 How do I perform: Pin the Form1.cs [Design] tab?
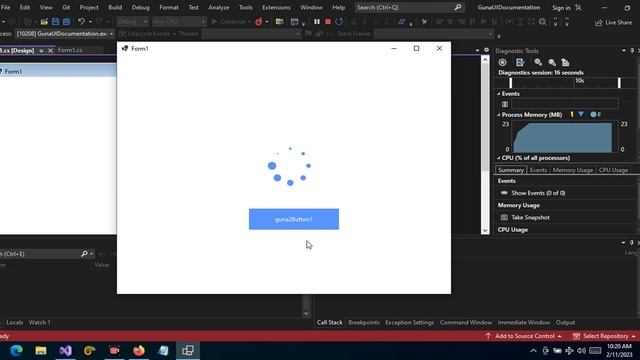pyautogui.click(x=41, y=51)
